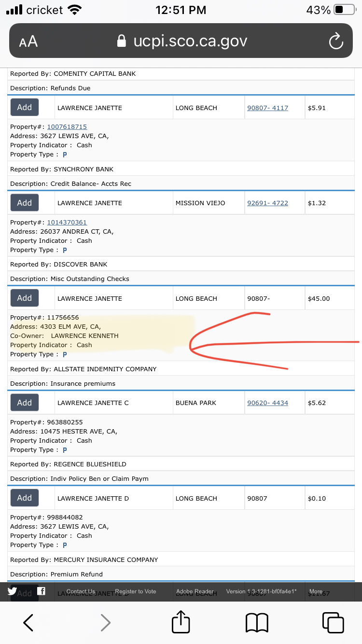Go back with Safari back arrow
The width and height of the screenshot is (362, 644).
point(28,623)
